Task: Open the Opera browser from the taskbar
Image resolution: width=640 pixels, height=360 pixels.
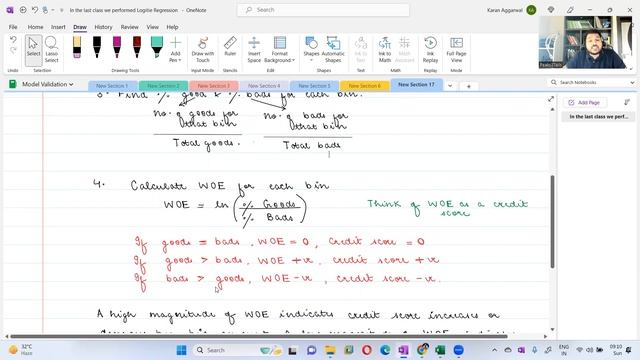Action: 367,350
